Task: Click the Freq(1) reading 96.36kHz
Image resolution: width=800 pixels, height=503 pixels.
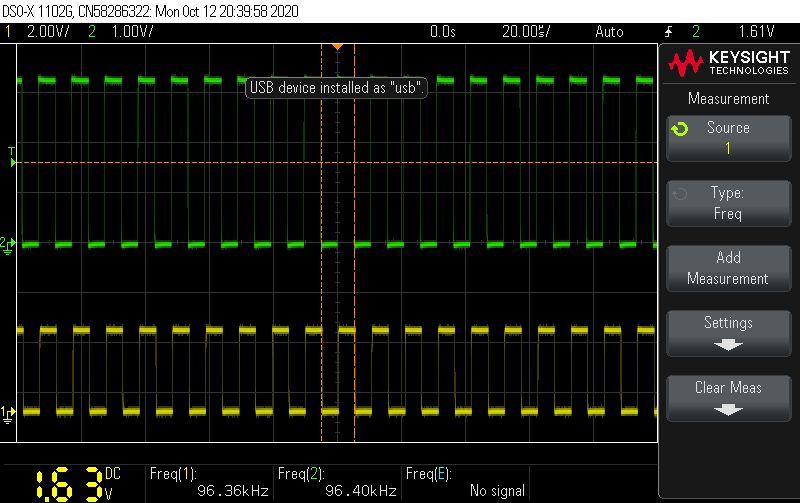Action: point(233,491)
